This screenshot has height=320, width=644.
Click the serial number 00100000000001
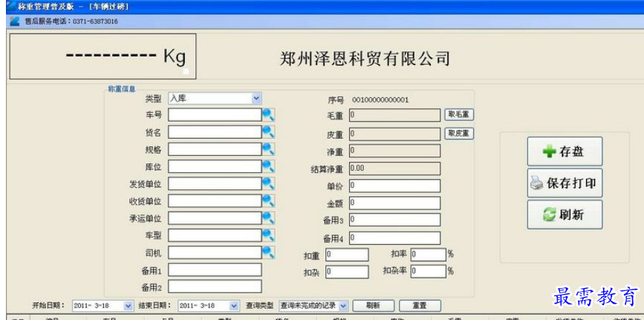380,99
